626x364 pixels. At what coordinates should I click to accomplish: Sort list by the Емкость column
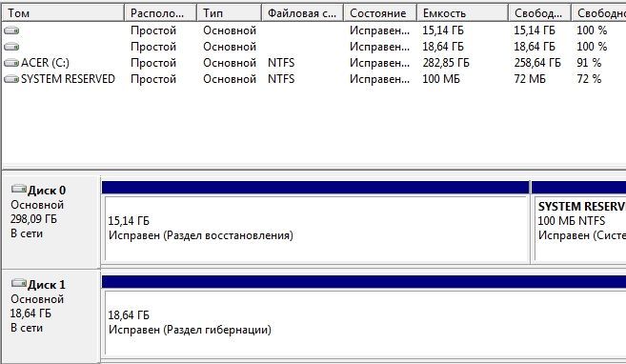pyautogui.click(x=463, y=13)
